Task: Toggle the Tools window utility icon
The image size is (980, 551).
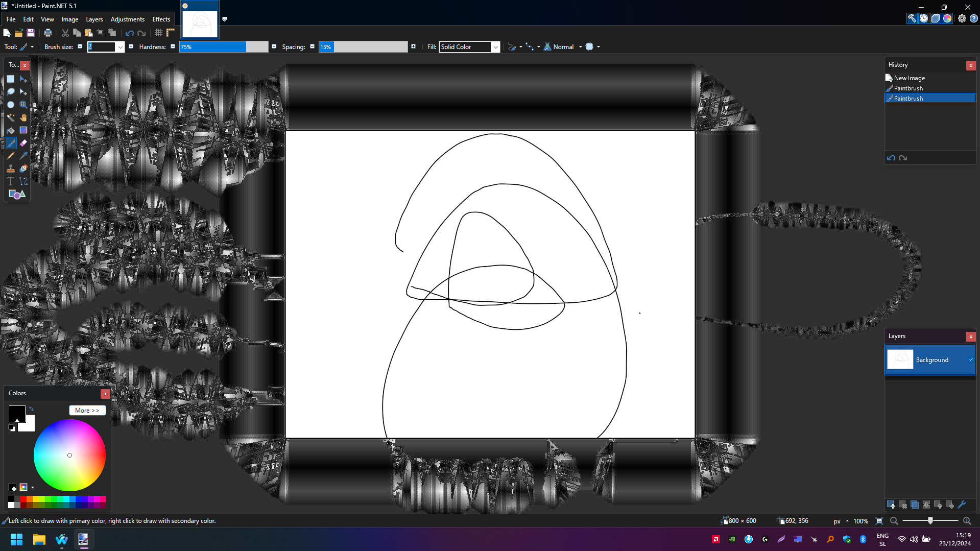Action: (x=912, y=18)
